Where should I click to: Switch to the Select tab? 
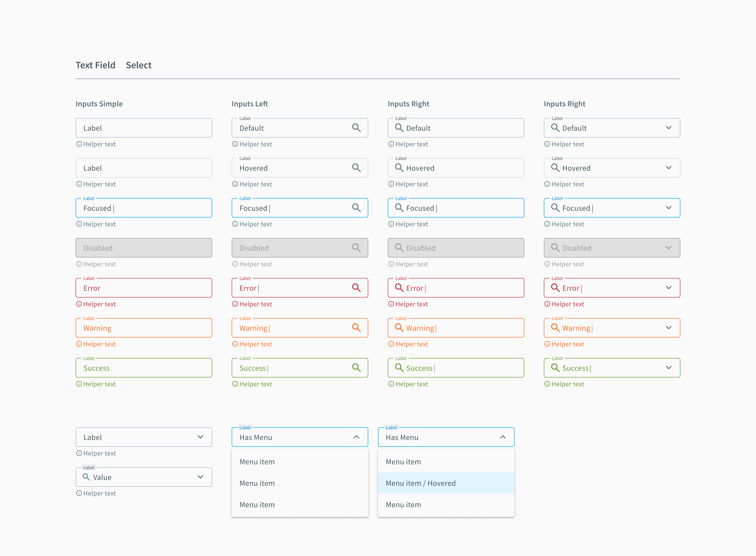pyautogui.click(x=138, y=65)
